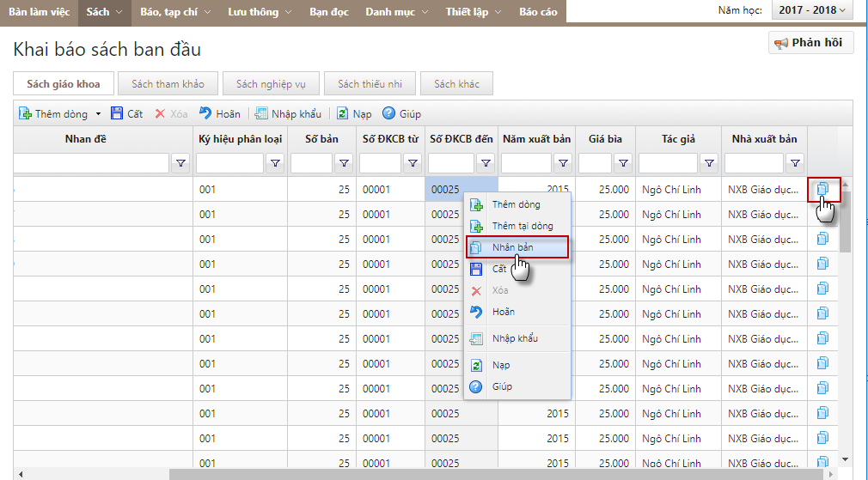Switch to Sách thiếu nhi tab
Viewport: 868px width, 480px height.
tap(370, 83)
